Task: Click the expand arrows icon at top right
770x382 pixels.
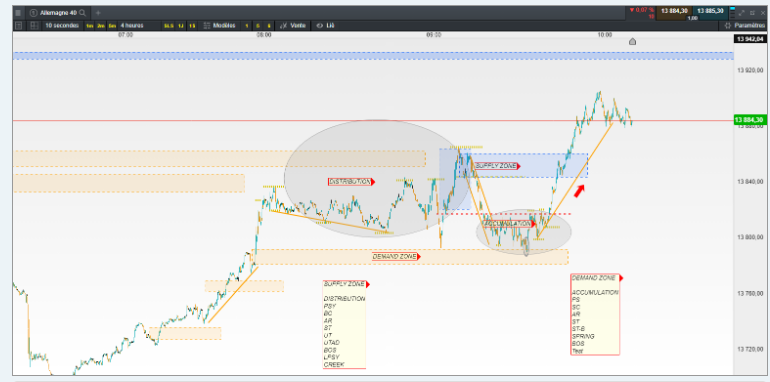Action: point(742,13)
